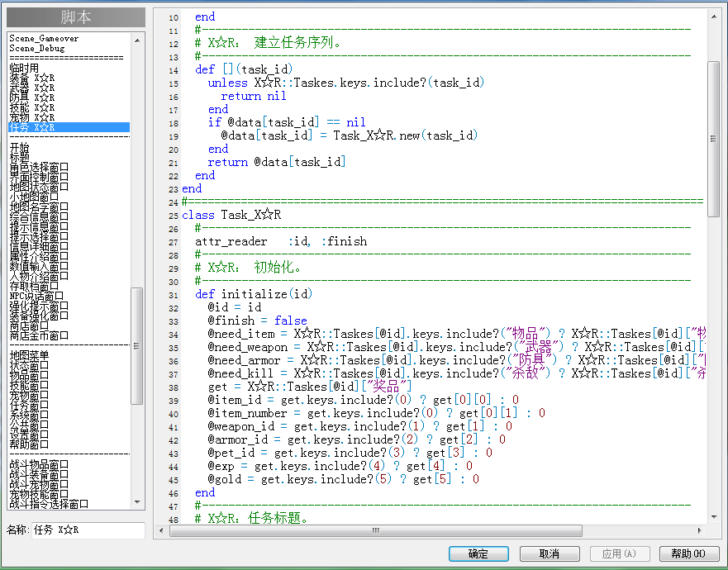This screenshot has height=570, width=728.
Task: Open the 武器 X☆R script
Action: coord(32,88)
